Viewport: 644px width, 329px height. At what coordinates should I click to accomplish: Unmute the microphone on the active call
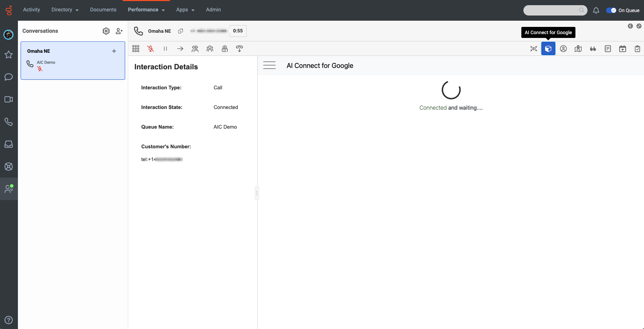click(x=151, y=49)
